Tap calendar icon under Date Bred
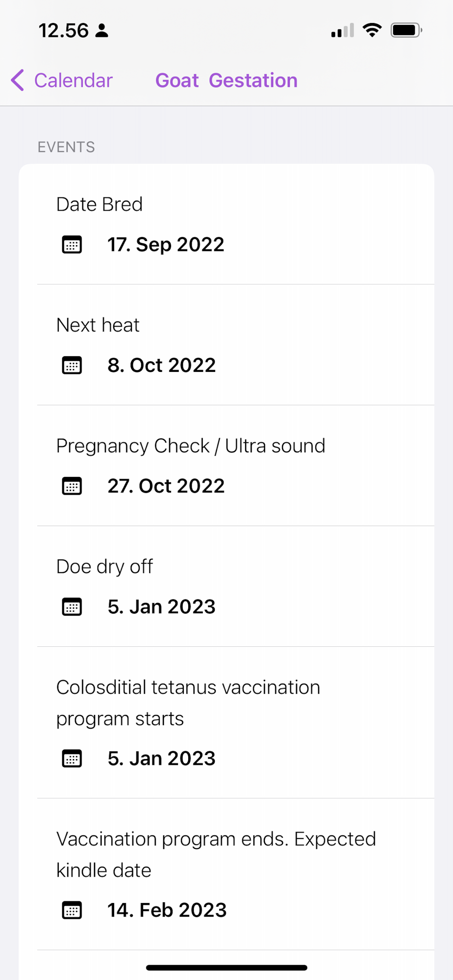 point(72,245)
